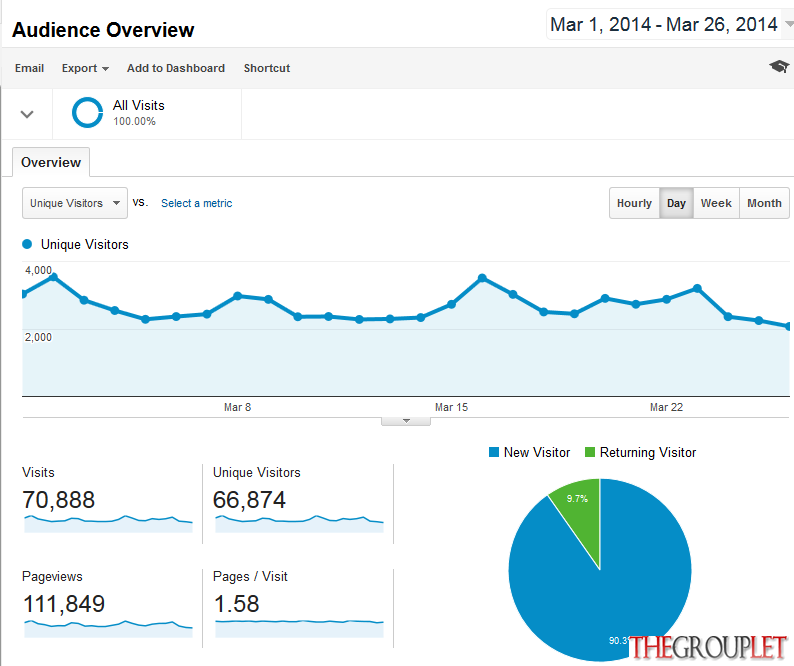Click the Mar 22 axis label
The width and height of the screenshot is (794, 666).
pyautogui.click(x=666, y=407)
